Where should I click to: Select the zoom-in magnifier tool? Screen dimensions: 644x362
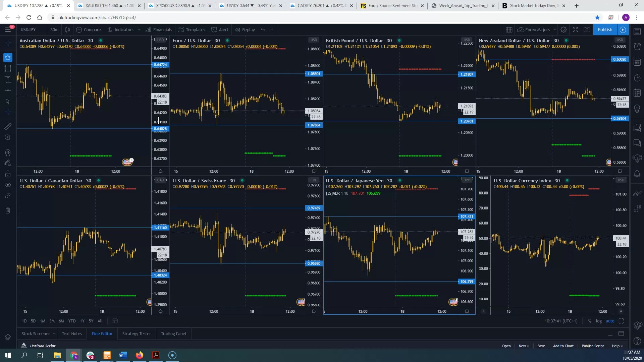pos(8,137)
